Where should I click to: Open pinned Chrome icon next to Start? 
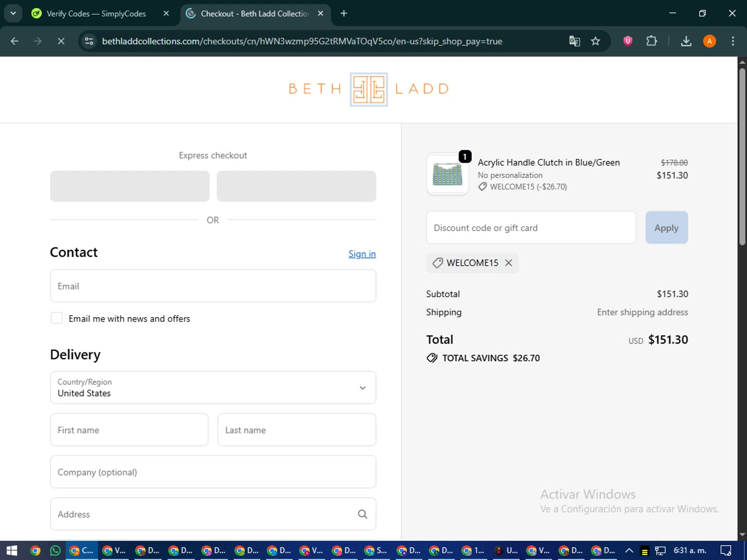click(35, 551)
